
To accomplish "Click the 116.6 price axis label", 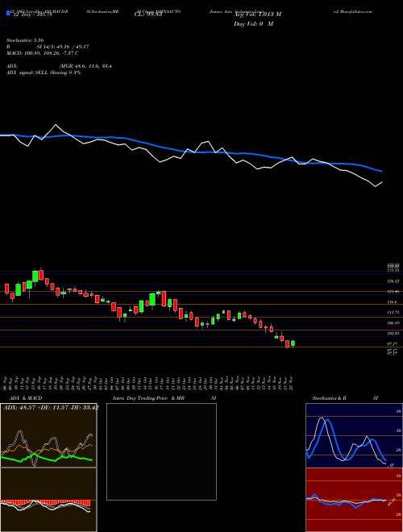I will coord(393,302).
